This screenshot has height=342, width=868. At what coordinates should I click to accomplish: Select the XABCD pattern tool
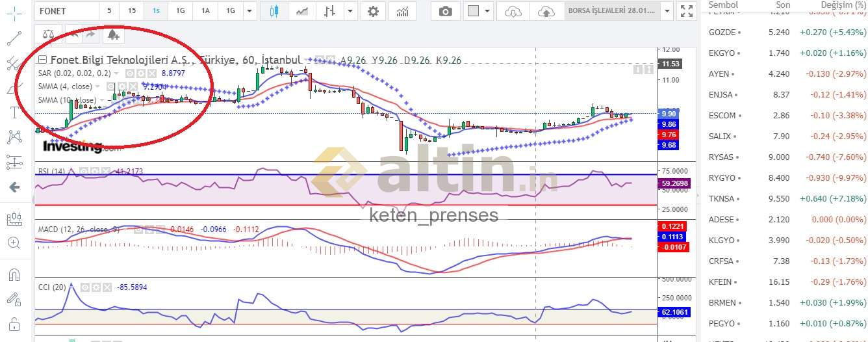point(14,137)
